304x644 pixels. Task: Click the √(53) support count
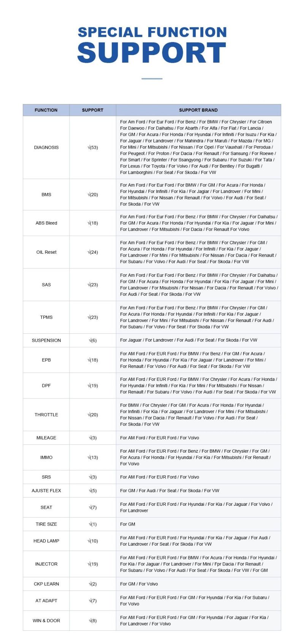click(x=93, y=147)
